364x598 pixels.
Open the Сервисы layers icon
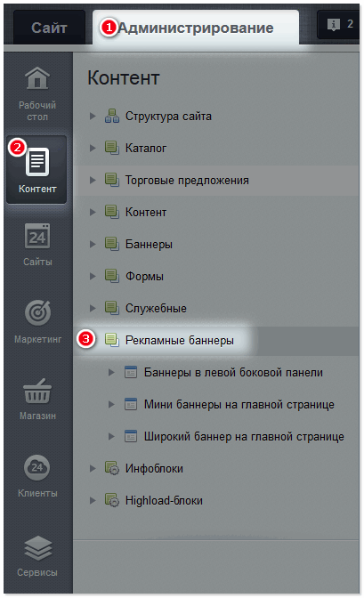pyautogui.click(x=37, y=548)
